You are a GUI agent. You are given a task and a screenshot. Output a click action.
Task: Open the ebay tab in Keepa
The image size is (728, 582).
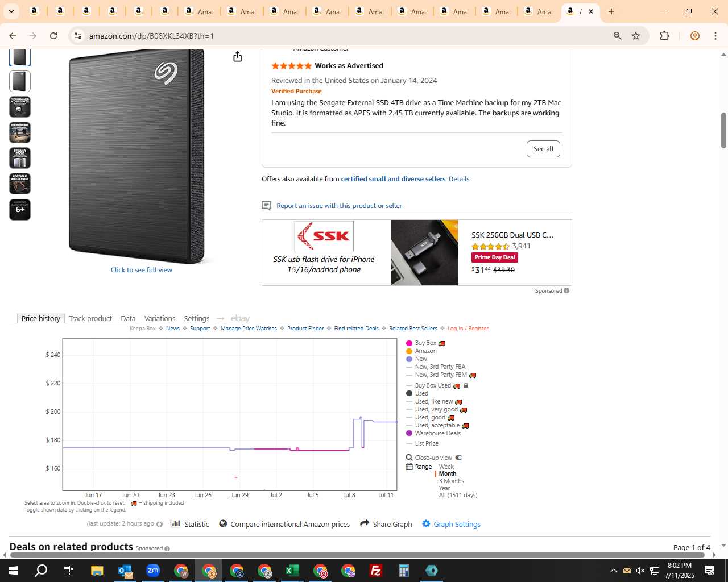point(240,318)
